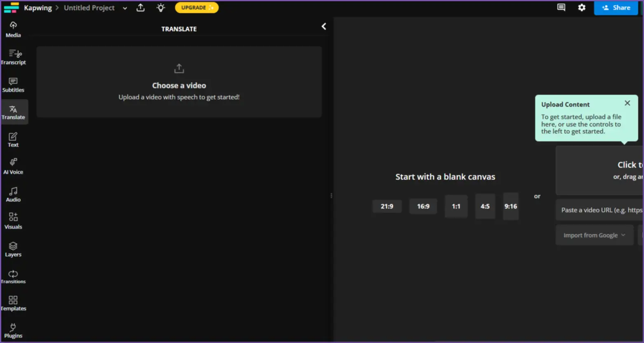Open the Transitions panel
This screenshot has width=644, height=343.
(x=13, y=276)
